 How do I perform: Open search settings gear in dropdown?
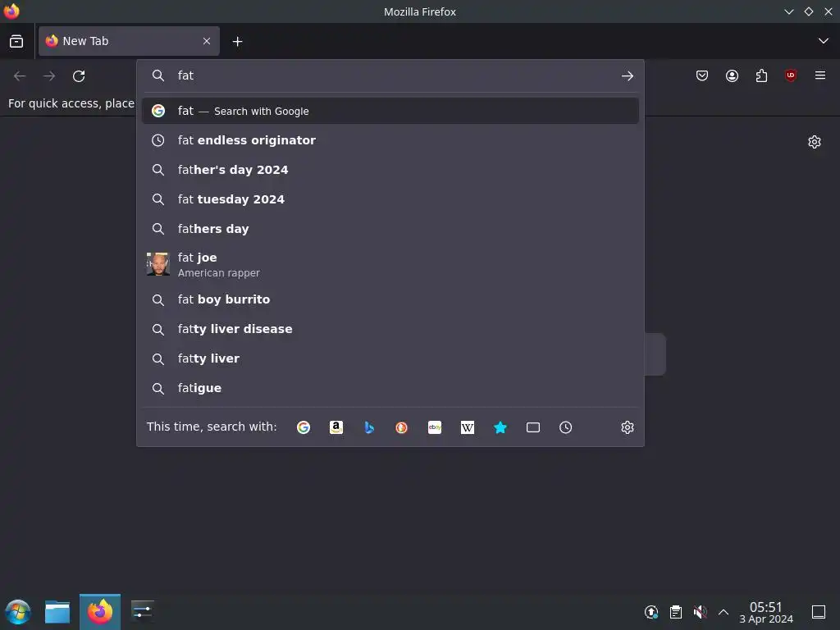(628, 427)
